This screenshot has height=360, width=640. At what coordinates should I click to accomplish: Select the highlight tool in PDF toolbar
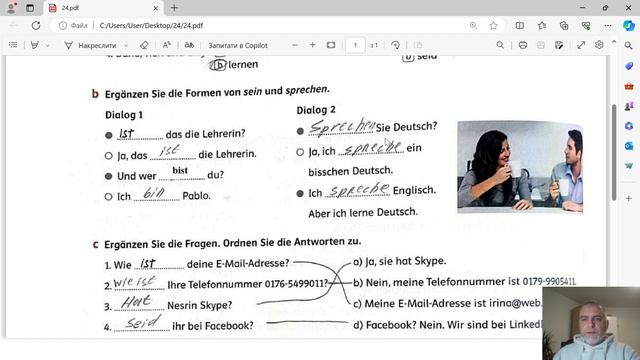(35, 45)
